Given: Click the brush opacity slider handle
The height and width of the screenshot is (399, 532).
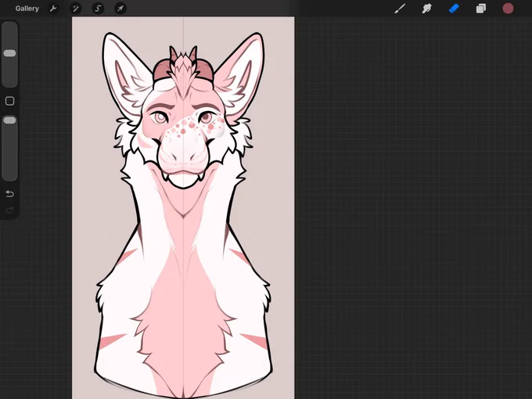Looking at the screenshot, I should 9,120.
